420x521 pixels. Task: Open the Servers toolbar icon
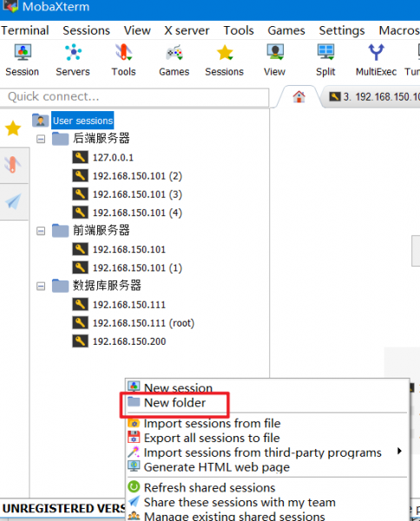[x=73, y=52]
